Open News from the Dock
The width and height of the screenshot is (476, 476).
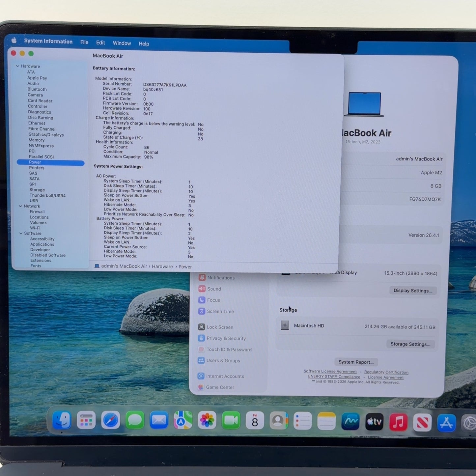click(x=422, y=423)
